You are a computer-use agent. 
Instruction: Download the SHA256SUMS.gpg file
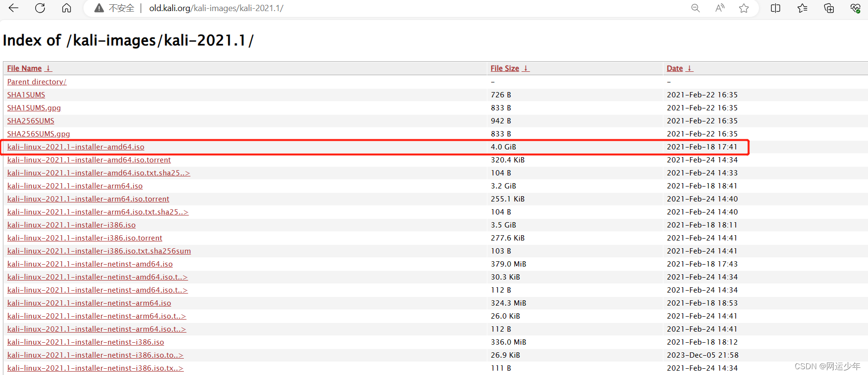pyautogui.click(x=39, y=134)
